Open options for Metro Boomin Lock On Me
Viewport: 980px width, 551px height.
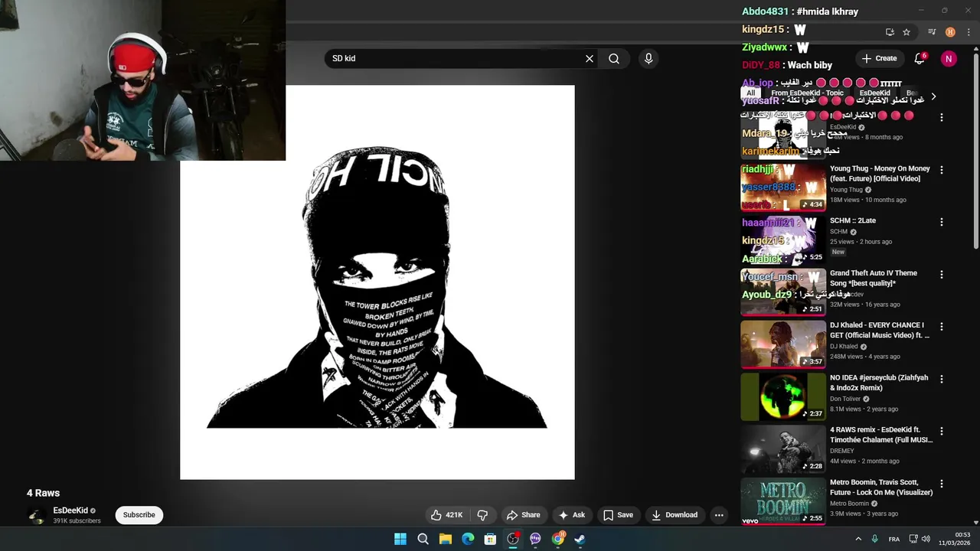[942, 484]
